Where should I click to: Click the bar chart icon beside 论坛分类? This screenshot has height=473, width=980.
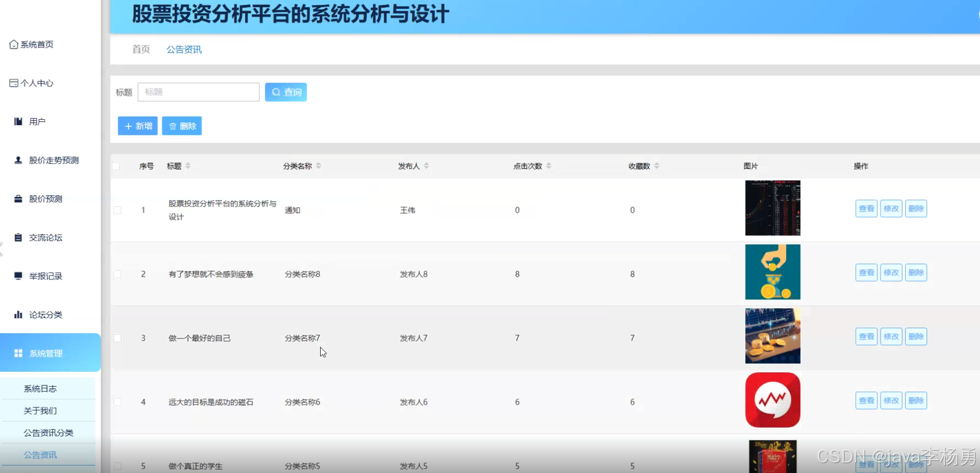[x=18, y=314]
